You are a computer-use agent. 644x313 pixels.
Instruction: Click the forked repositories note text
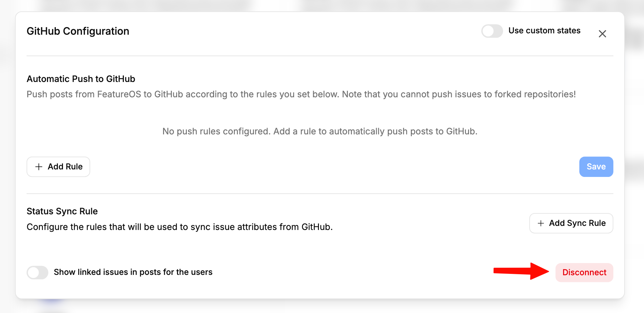click(459, 94)
